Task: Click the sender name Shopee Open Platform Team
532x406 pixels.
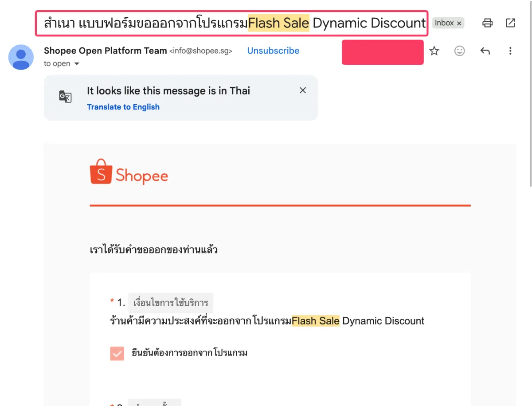Action: 106,51
